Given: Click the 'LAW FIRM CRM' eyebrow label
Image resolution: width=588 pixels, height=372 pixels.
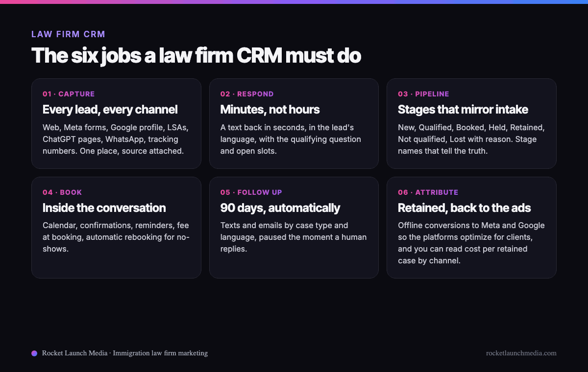Looking at the screenshot, I should point(68,34).
